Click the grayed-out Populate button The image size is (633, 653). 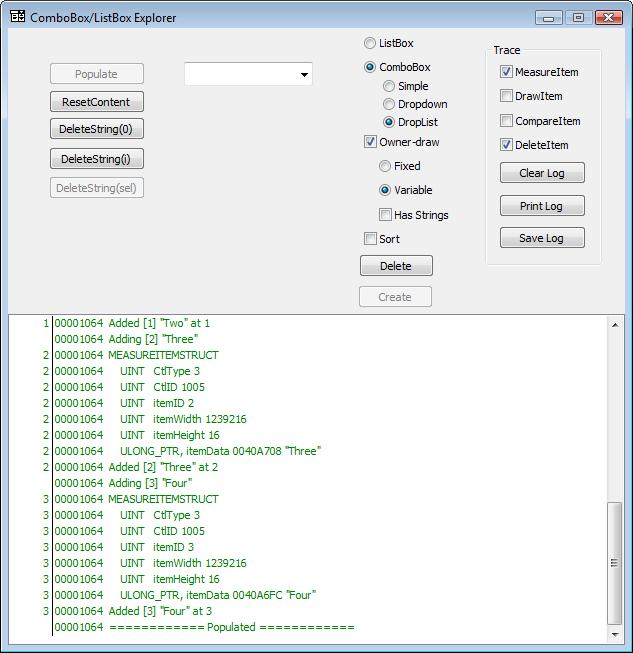pyautogui.click(x=97, y=74)
